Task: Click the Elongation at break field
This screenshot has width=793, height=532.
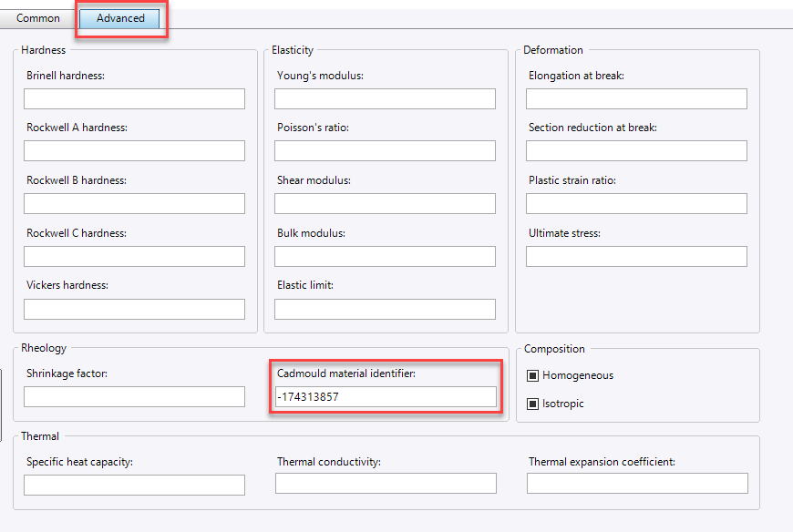Action: [636, 99]
